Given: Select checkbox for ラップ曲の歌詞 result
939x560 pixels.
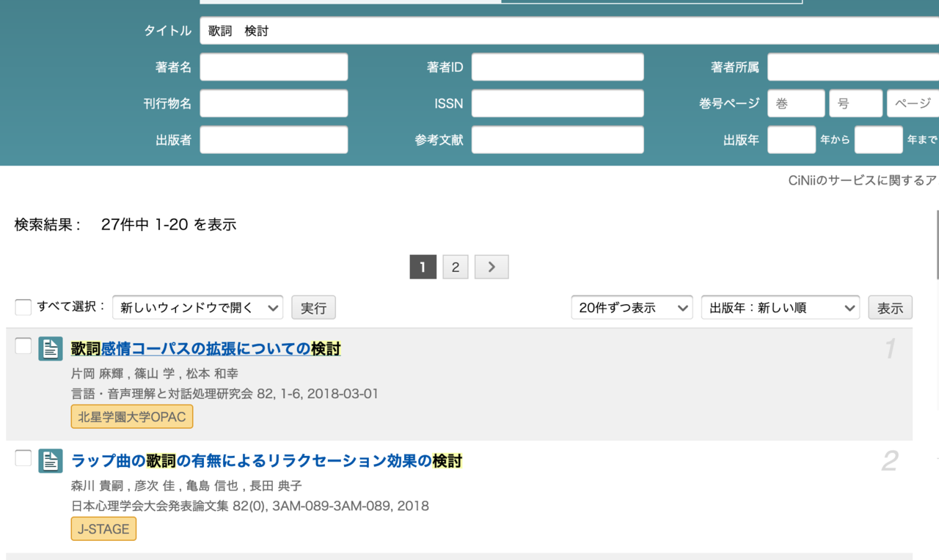Looking at the screenshot, I should (23, 458).
